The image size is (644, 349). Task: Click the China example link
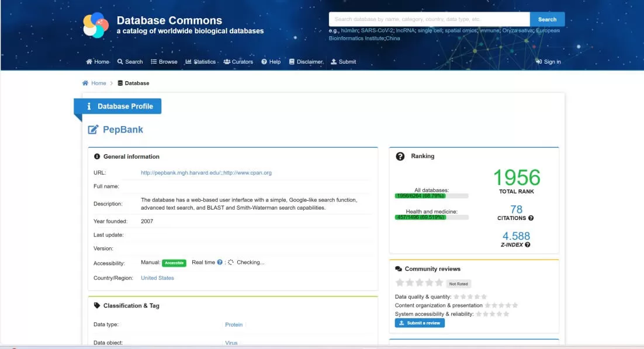coord(393,38)
